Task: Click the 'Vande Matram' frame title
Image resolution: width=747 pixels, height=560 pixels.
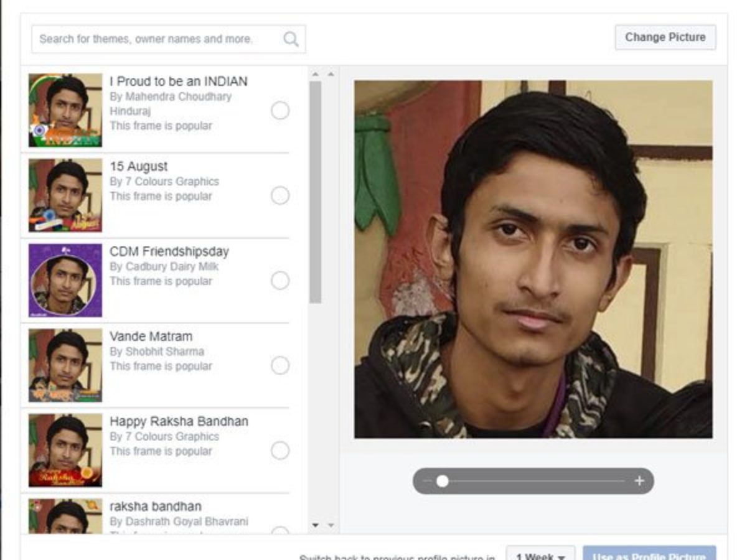Action: (151, 337)
